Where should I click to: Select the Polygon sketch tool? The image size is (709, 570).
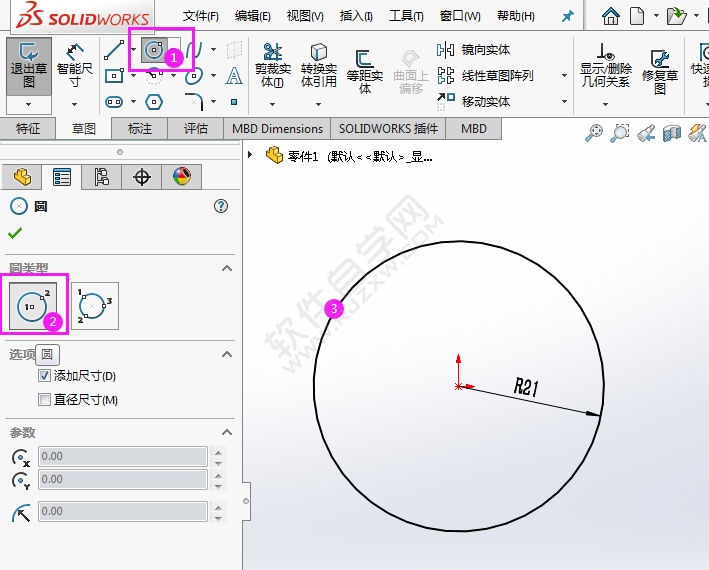pyautogui.click(x=154, y=102)
